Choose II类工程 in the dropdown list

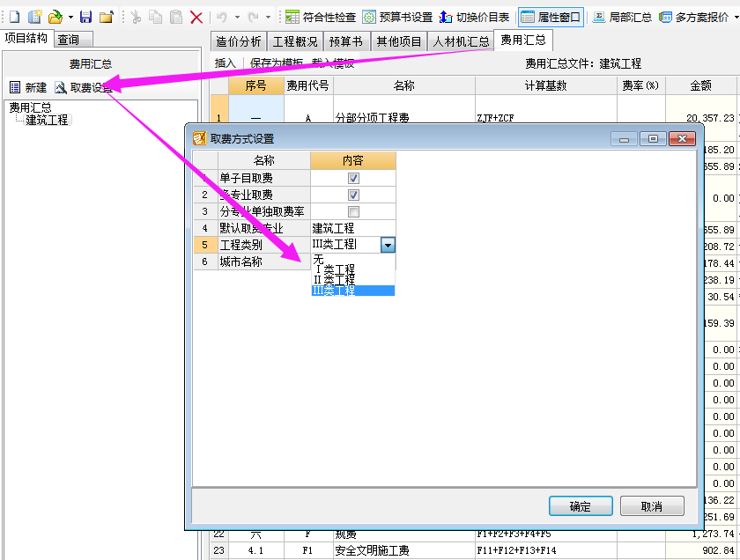(352, 280)
